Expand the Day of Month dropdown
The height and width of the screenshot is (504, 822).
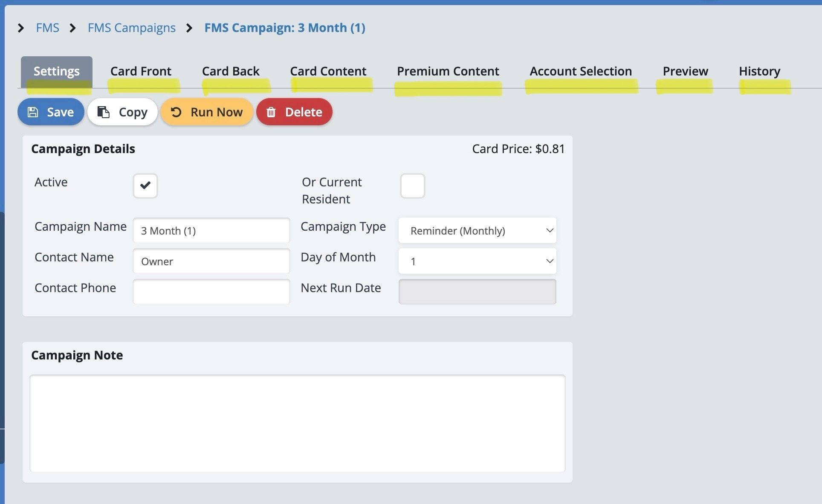[477, 261]
